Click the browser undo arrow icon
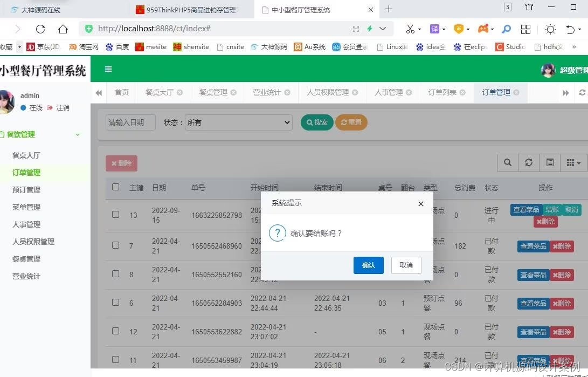Screen dimensions: 588x377 click(570, 29)
